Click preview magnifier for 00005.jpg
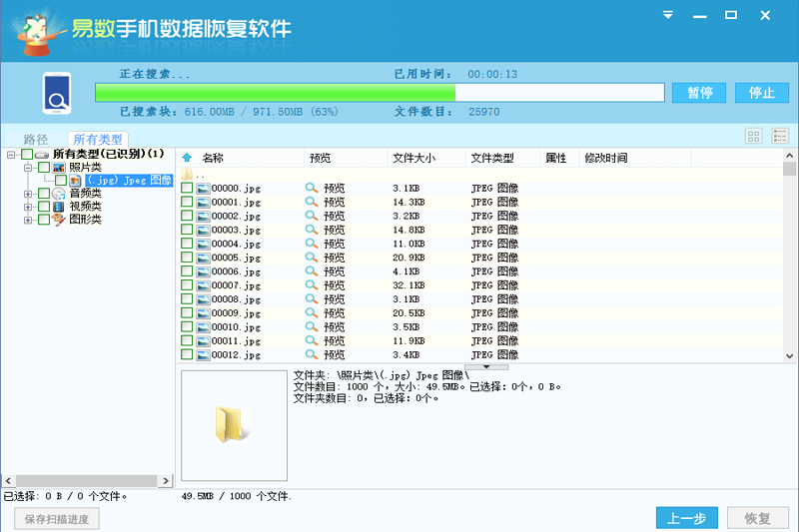799x532 pixels. click(311, 258)
